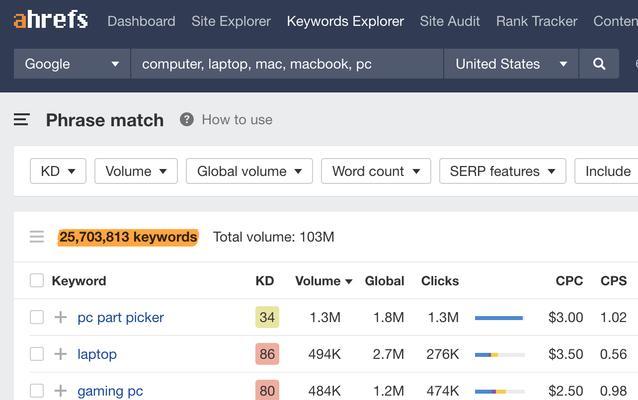
Task: Click the clicks bar for laptop
Action: (x=500, y=355)
